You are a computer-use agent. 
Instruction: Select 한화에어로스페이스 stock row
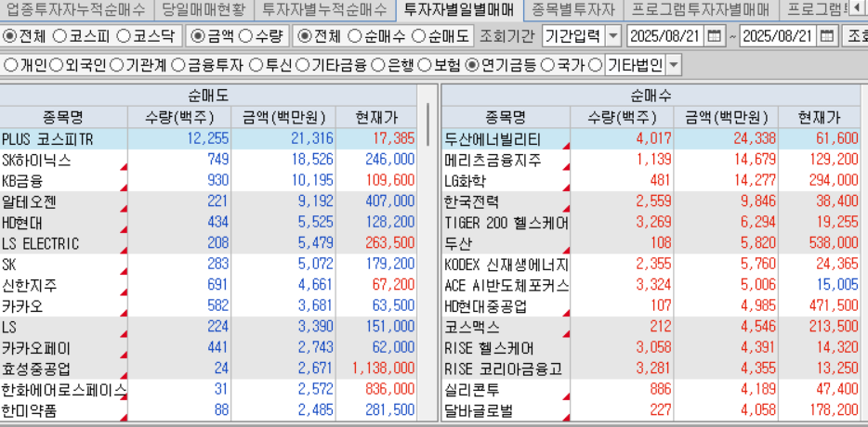pyautogui.click(x=208, y=390)
